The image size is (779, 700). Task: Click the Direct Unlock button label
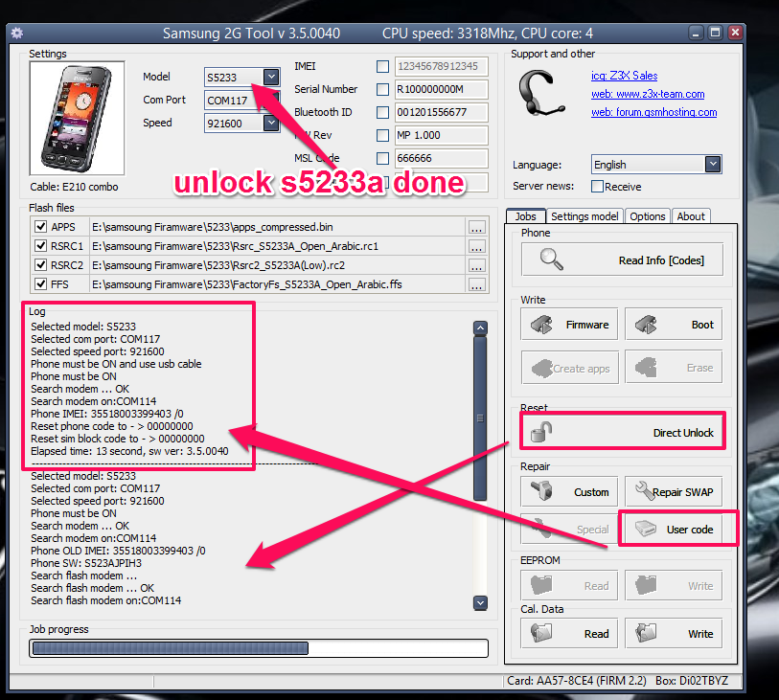tap(683, 433)
